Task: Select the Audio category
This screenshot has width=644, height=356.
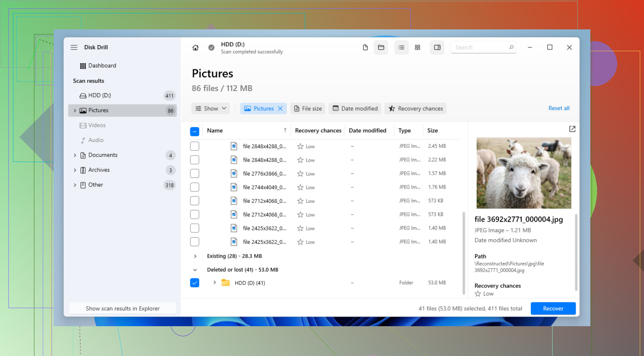Action: 122,140
